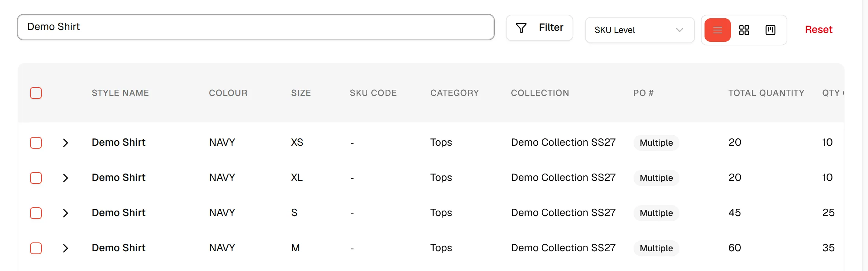Switch to board view icon
This screenshot has height=271, width=868.
click(770, 30)
